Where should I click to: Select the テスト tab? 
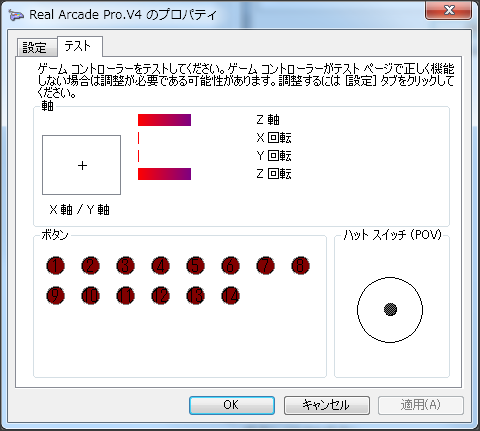[79, 46]
